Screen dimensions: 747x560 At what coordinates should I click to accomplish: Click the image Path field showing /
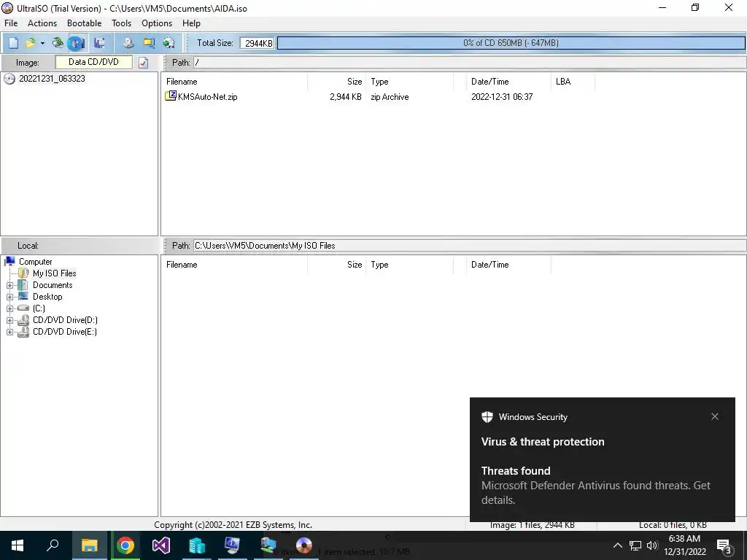tap(469, 63)
